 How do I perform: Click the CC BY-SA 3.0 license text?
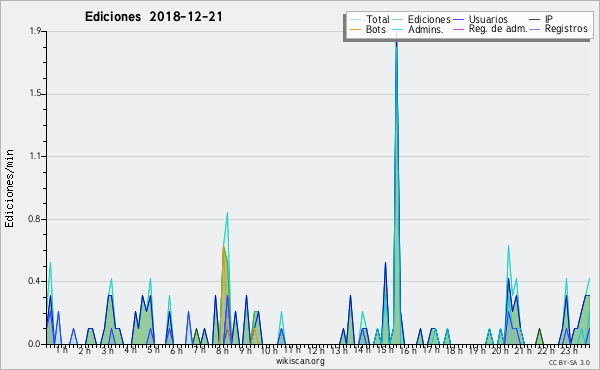pyautogui.click(x=569, y=362)
